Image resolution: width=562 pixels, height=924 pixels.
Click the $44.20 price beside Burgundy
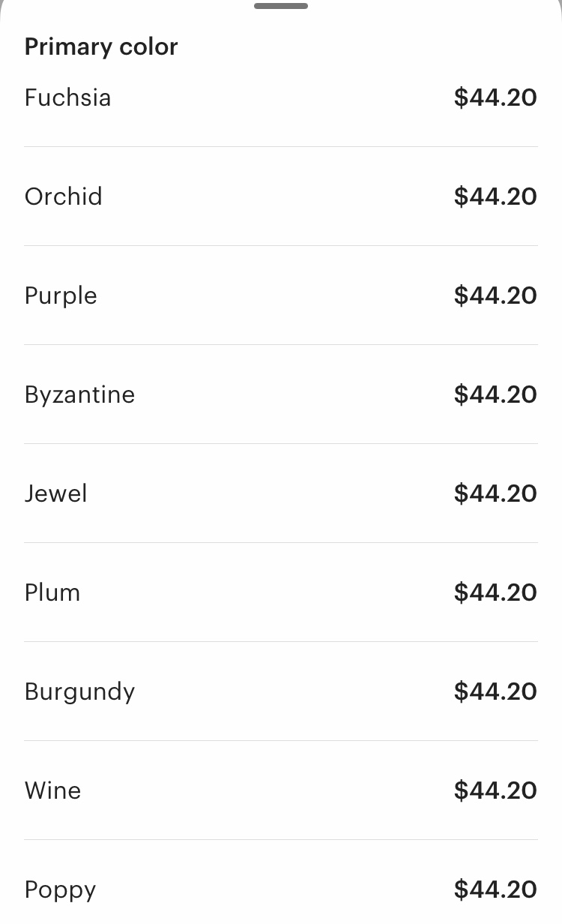[495, 691]
